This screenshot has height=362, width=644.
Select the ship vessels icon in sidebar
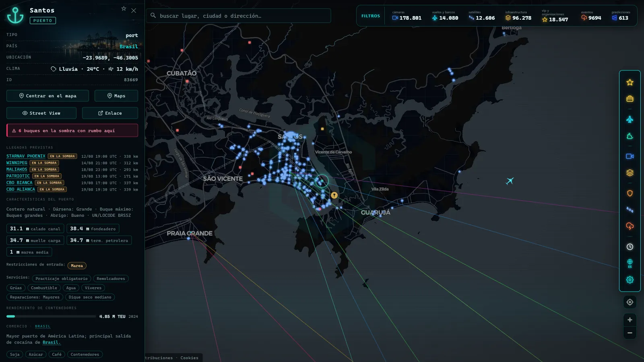pyautogui.click(x=630, y=136)
